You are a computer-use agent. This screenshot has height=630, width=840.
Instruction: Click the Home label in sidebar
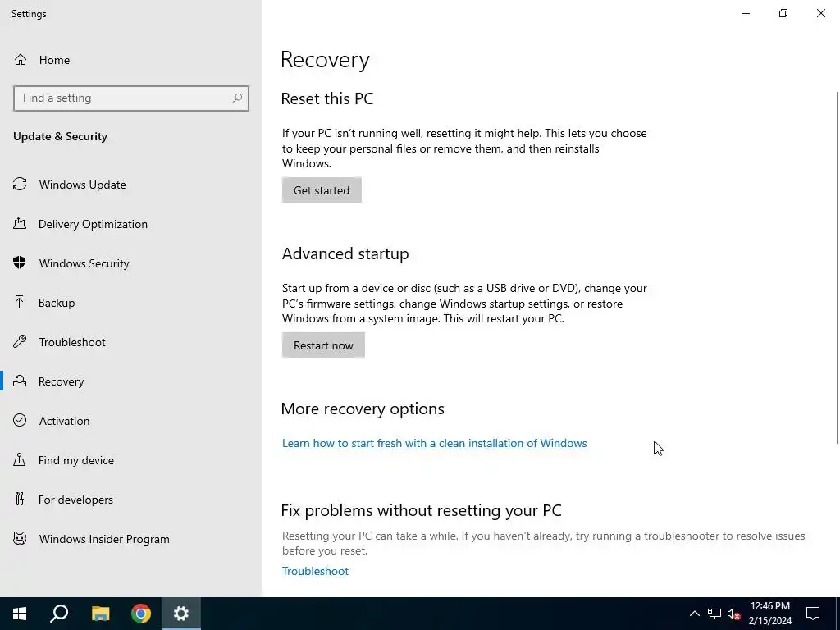[54, 60]
